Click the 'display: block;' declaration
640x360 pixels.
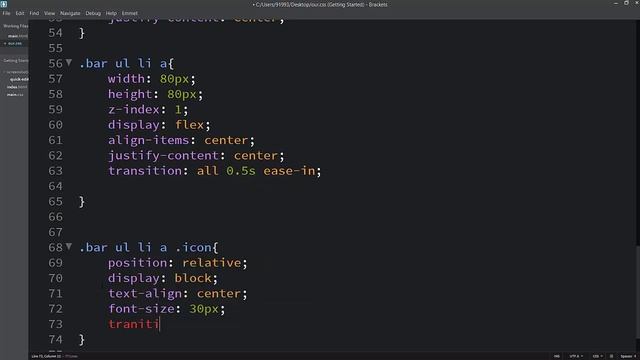coord(163,278)
